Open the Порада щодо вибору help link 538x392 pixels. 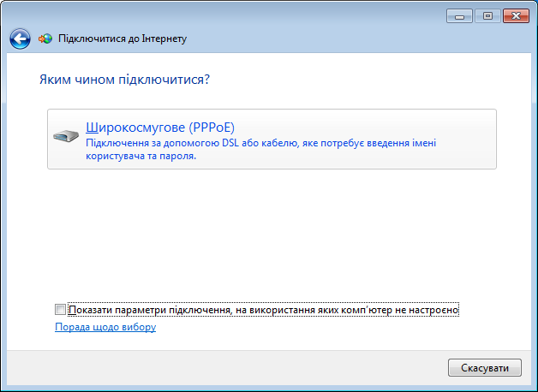pyautogui.click(x=105, y=327)
